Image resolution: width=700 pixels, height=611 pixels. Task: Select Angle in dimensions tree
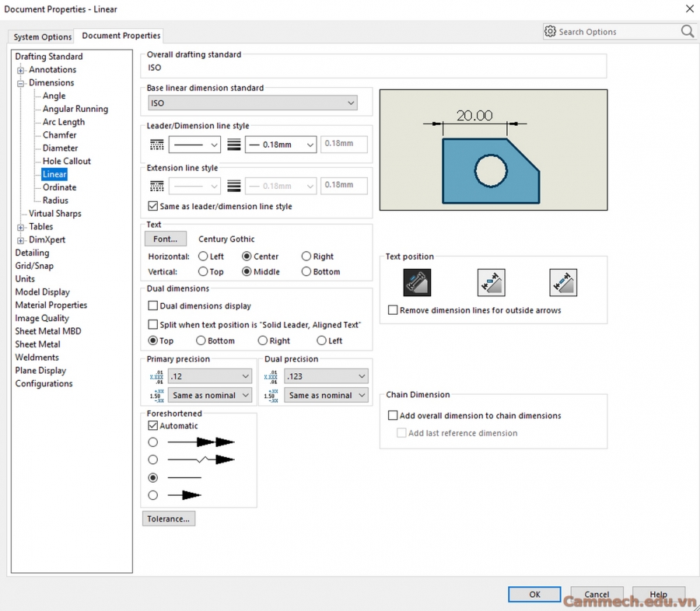click(x=54, y=96)
